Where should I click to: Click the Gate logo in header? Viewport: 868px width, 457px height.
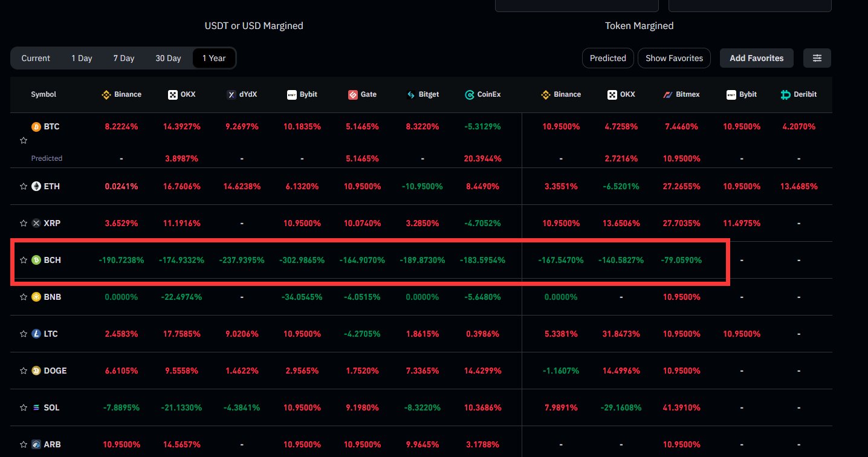coord(353,94)
